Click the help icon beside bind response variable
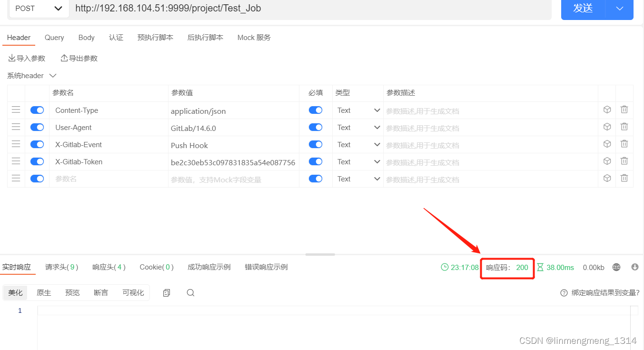The width and height of the screenshot is (644, 350). 564,293
